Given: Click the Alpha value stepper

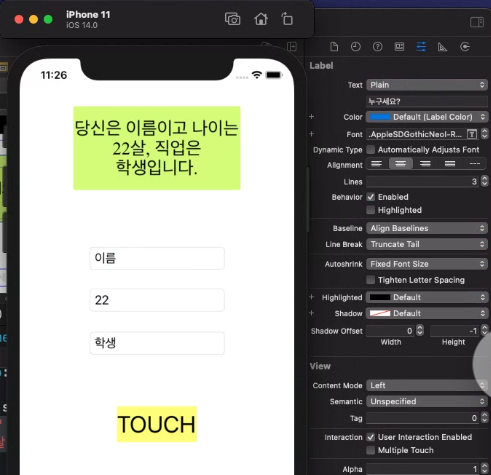Looking at the screenshot, I should pos(484,469).
